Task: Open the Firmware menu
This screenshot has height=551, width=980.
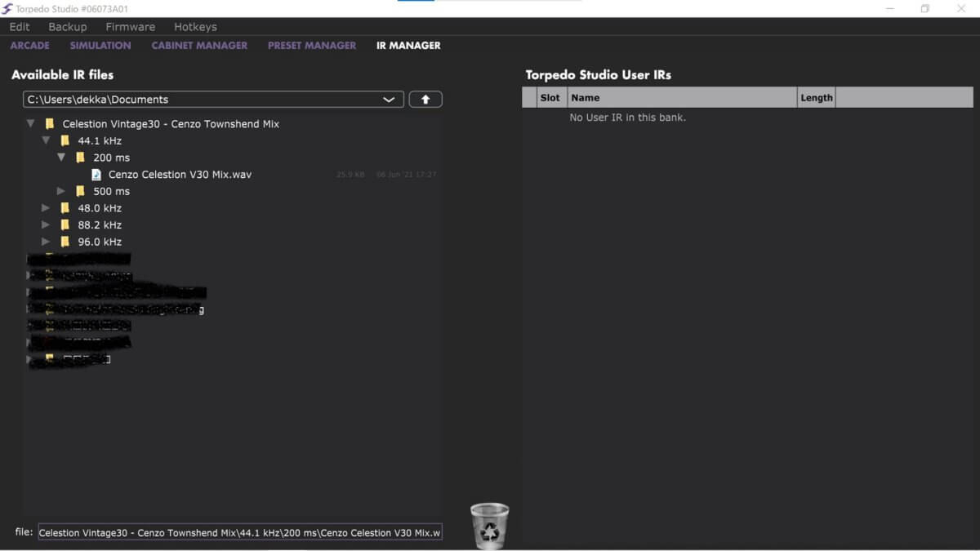Action: pos(130,27)
